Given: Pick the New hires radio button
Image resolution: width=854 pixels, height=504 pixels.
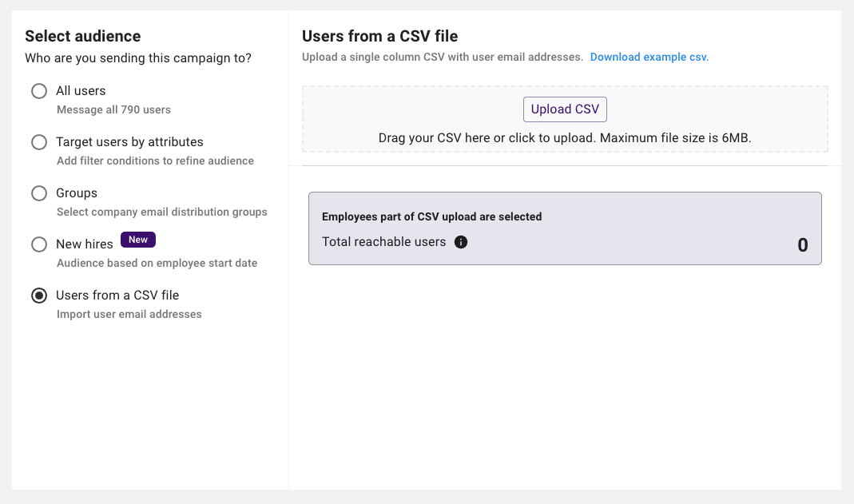Looking at the screenshot, I should (x=38, y=244).
